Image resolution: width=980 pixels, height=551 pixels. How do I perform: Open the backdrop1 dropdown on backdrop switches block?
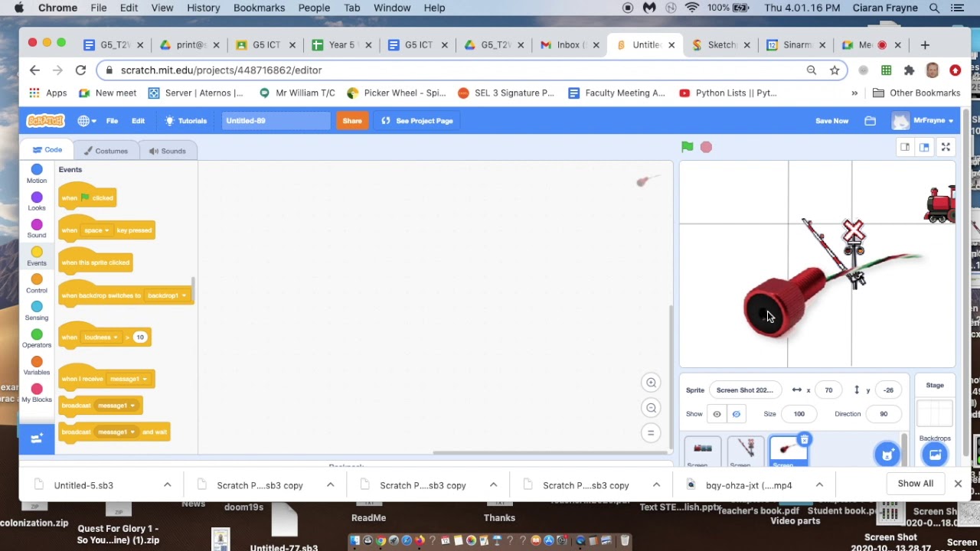(167, 295)
